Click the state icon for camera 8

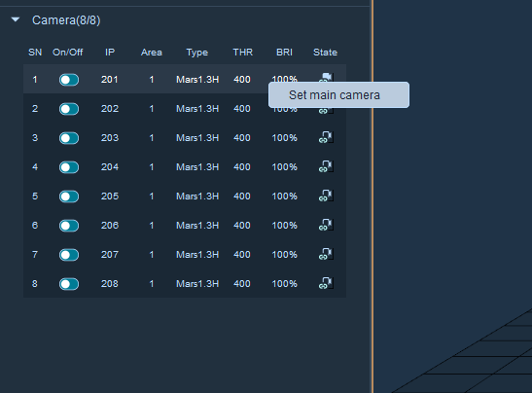(326, 283)
